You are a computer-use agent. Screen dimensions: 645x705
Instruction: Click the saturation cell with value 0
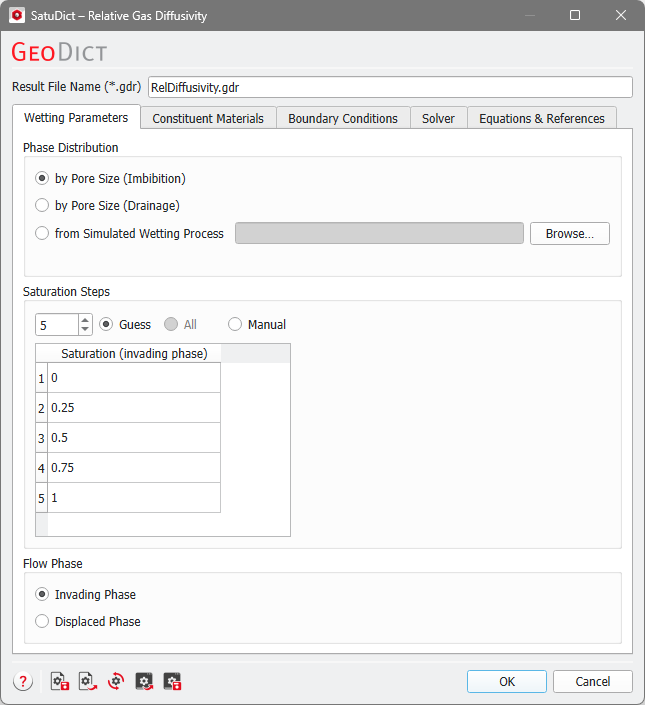tap(134, 378)
